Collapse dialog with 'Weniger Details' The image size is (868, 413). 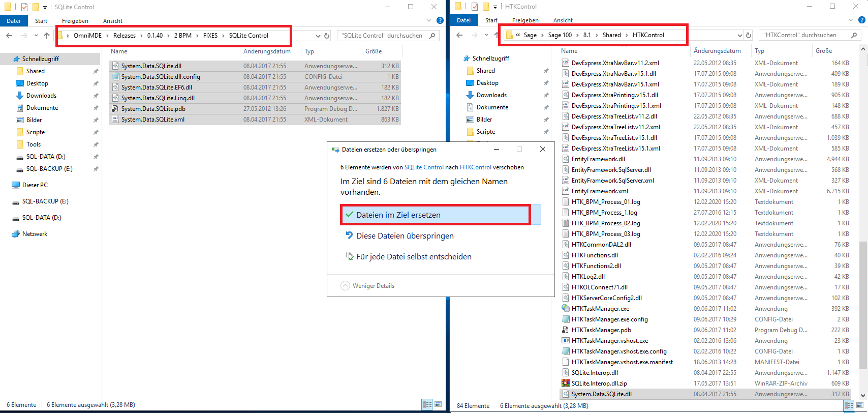367,286
